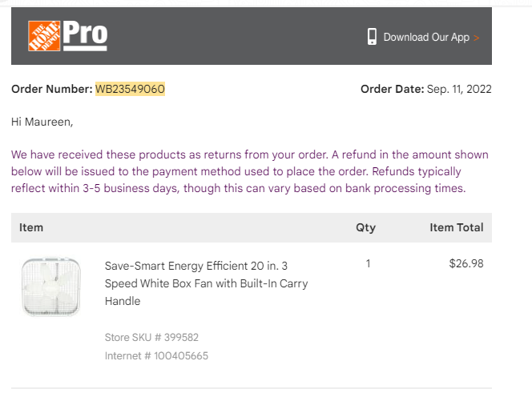Click the Item column header

(x=31, y=227)
